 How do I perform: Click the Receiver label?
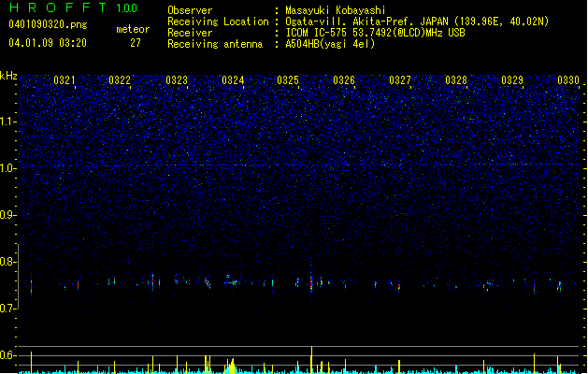[190, 33]
